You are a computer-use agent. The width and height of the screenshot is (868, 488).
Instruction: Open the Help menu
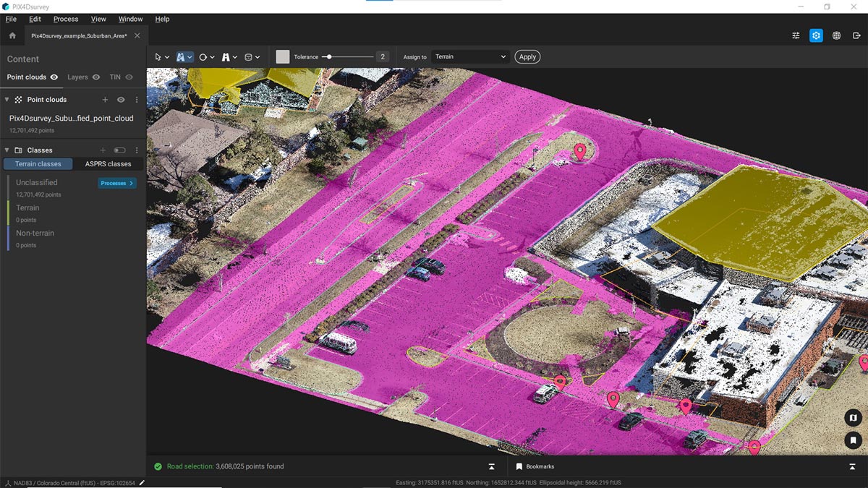(162, 19)
